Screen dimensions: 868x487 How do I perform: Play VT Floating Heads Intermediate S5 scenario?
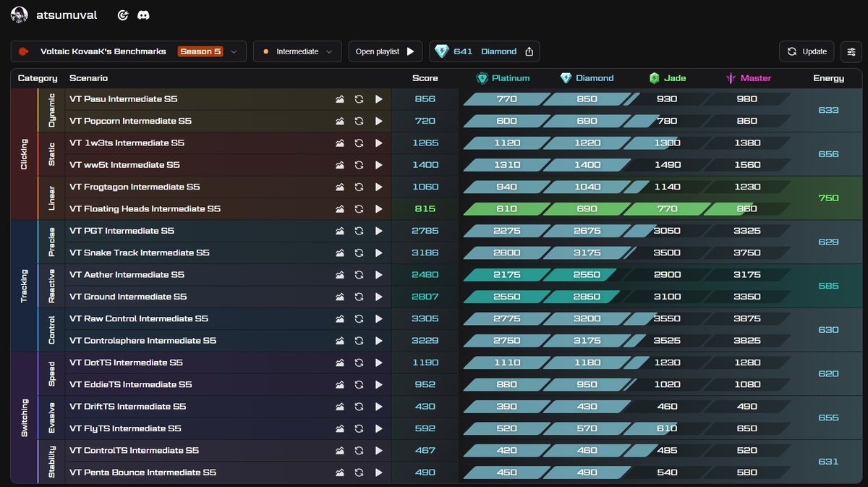[x=378, y=209]
